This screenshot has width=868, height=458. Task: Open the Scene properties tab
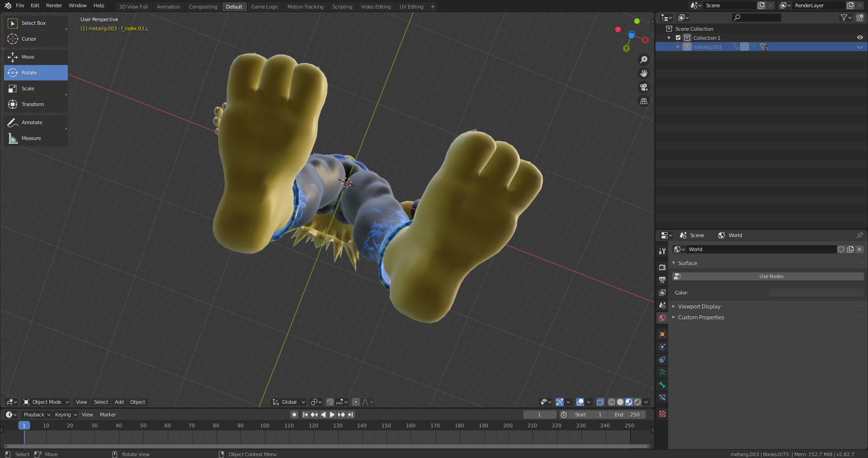point(662,305)
